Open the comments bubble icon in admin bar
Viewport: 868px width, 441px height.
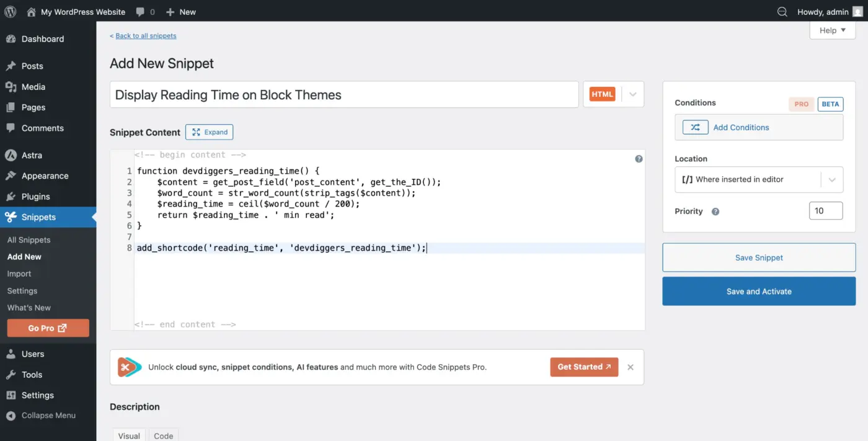(141, 12)
